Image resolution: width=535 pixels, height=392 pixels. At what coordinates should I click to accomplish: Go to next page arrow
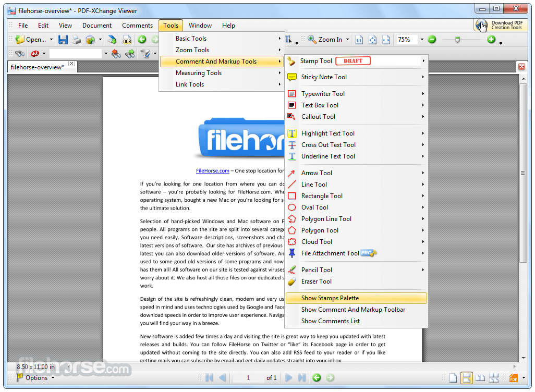click(288, 378)
